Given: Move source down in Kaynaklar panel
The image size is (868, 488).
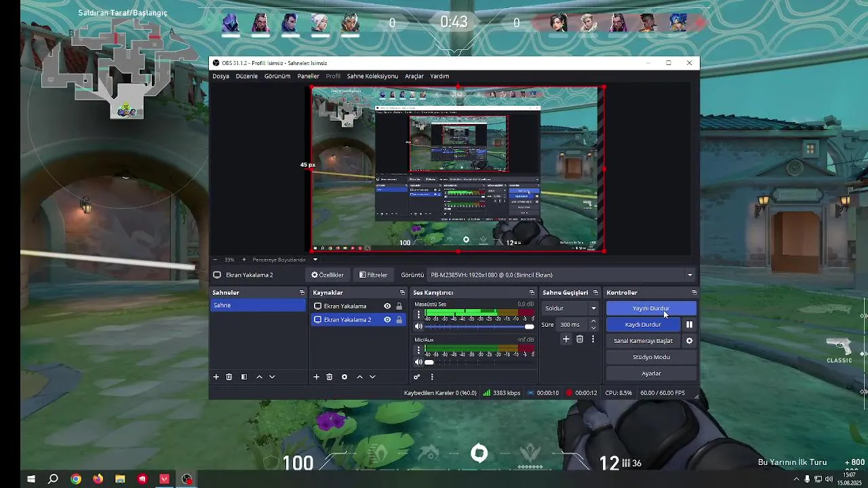Looking at the screenshot, I should click(372, 377).
